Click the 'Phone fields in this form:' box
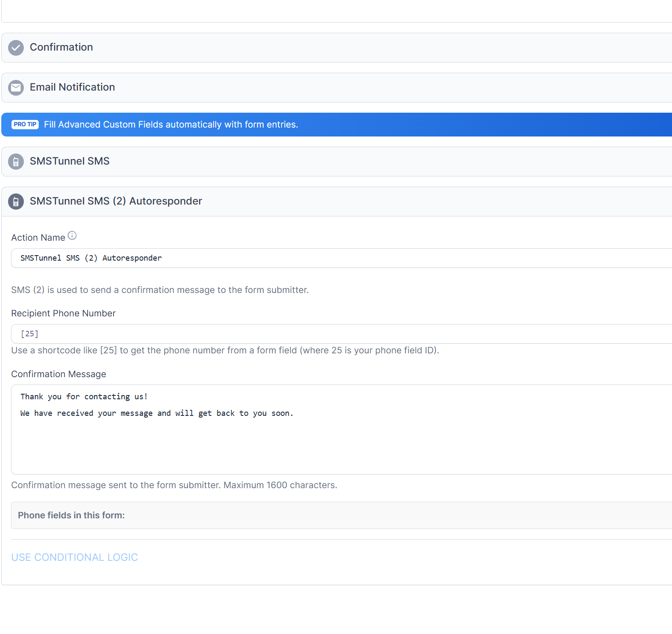Screen dimensions: 672x634 [342, 515]
